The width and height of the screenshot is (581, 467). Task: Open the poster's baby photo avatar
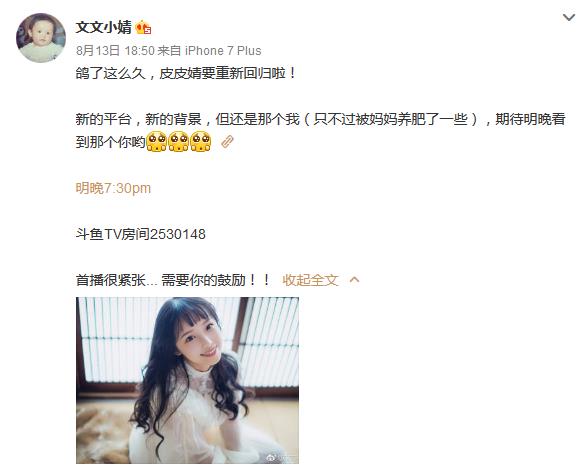coord(41,38)
